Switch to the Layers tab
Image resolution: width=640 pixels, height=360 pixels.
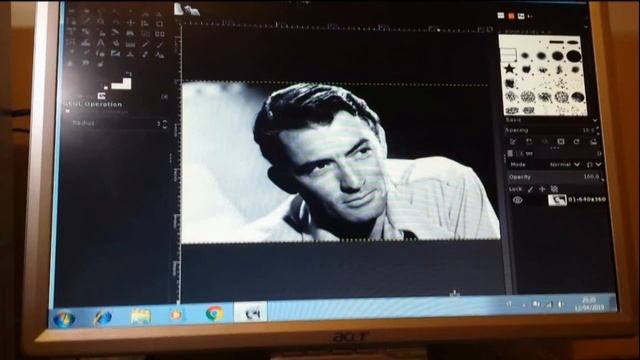[x=510, y=153]
